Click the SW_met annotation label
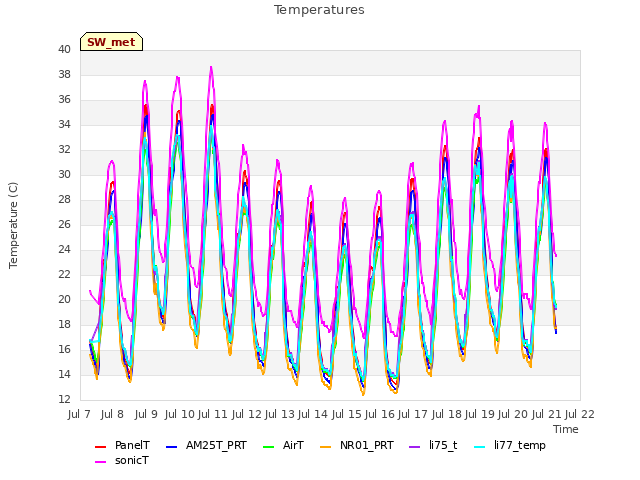 pos(111,42)
